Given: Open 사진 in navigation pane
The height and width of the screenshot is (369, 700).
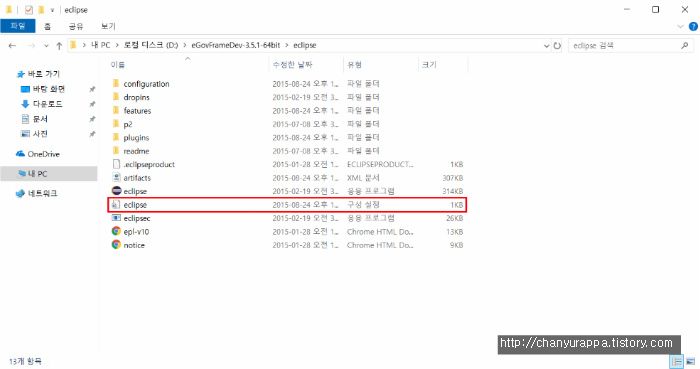Looking at the screenshot, I should pyautogui.click(x=34, y=133).
